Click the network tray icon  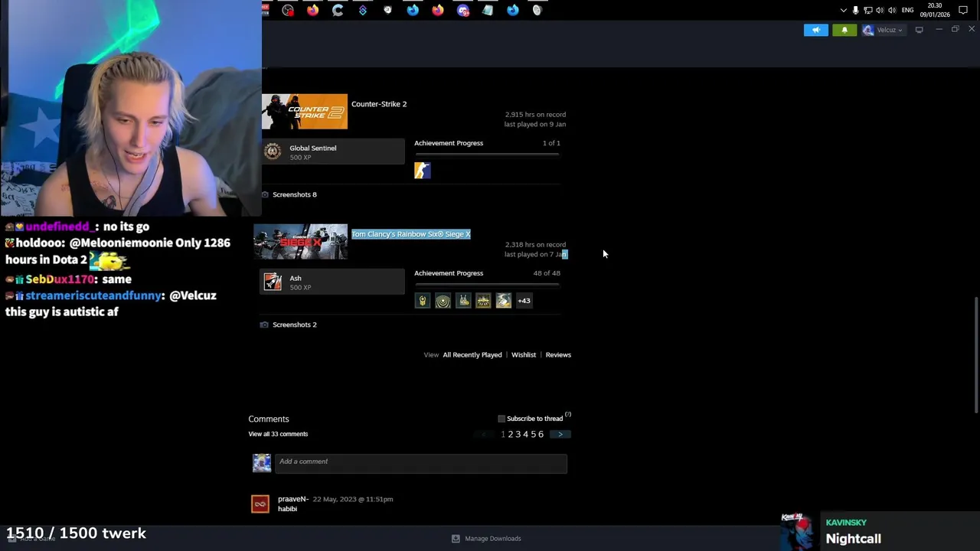pos(867,10)
